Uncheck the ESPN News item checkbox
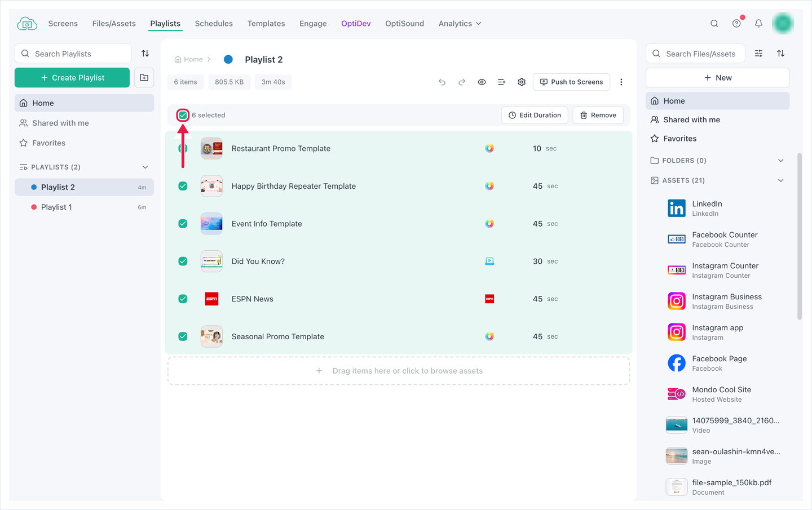The image size is (812, 510). pyautogui.click(x=183, y=299)
